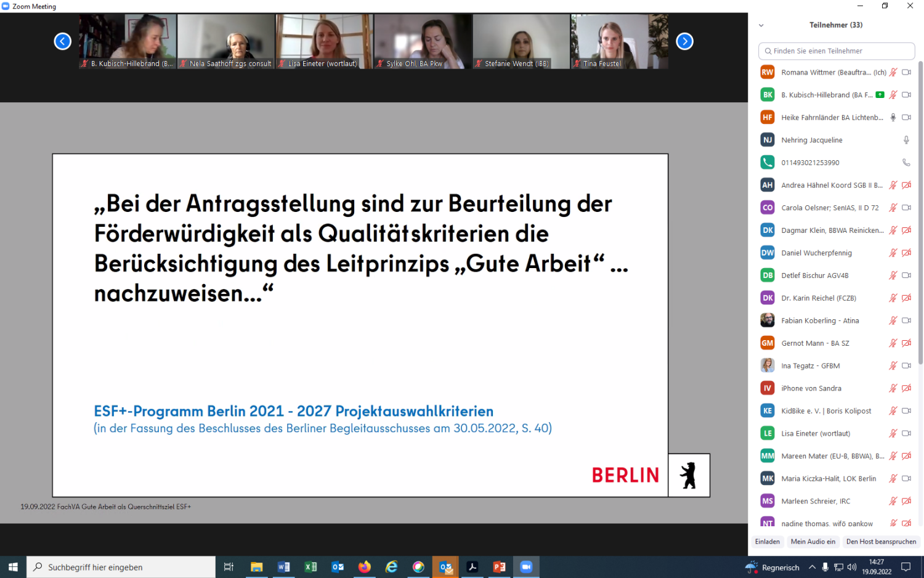Open PowerPoint from the taskbar
Image resolution: width=924 pixels, height=578 pixels.
pyautogui.click(x=499, y=566)
